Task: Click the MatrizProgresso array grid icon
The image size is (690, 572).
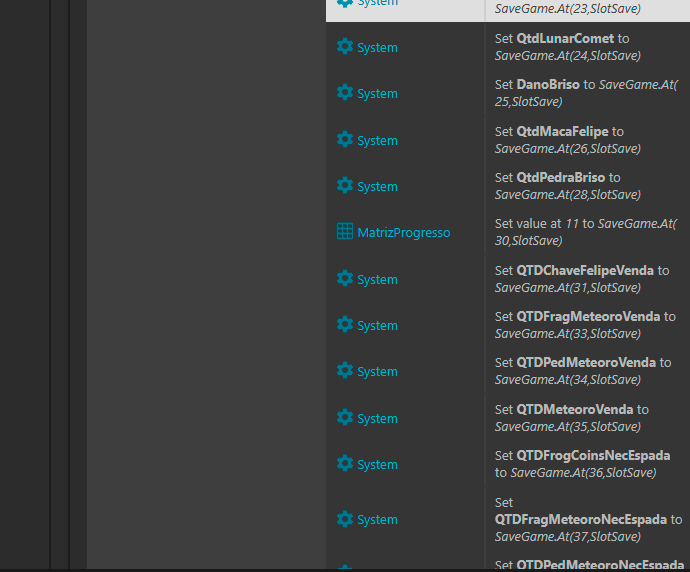Action: 345,231
